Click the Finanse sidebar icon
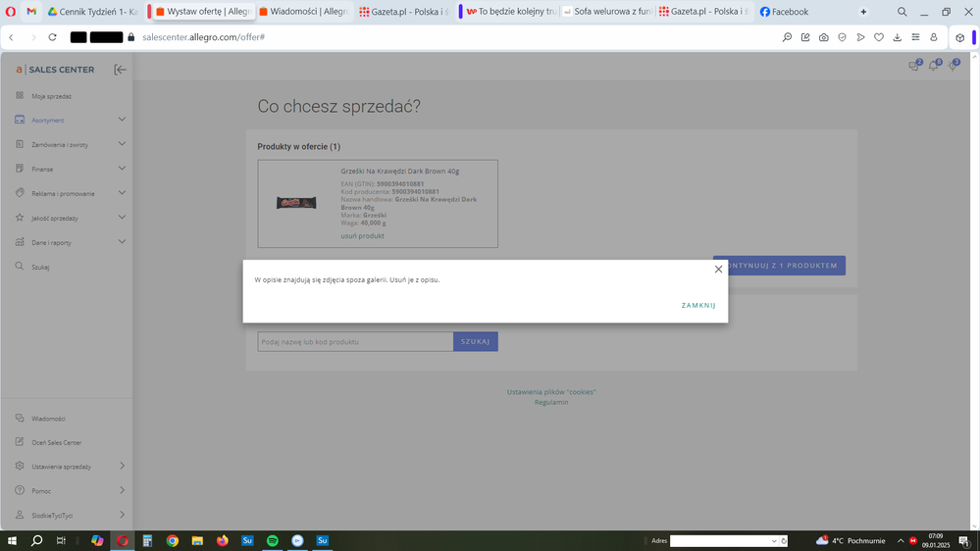 (x=20, y=168)
